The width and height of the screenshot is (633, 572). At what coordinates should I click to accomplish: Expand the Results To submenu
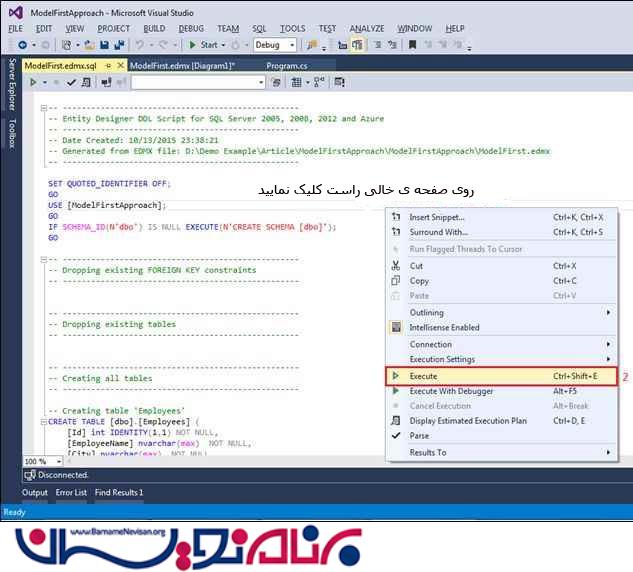608,453
